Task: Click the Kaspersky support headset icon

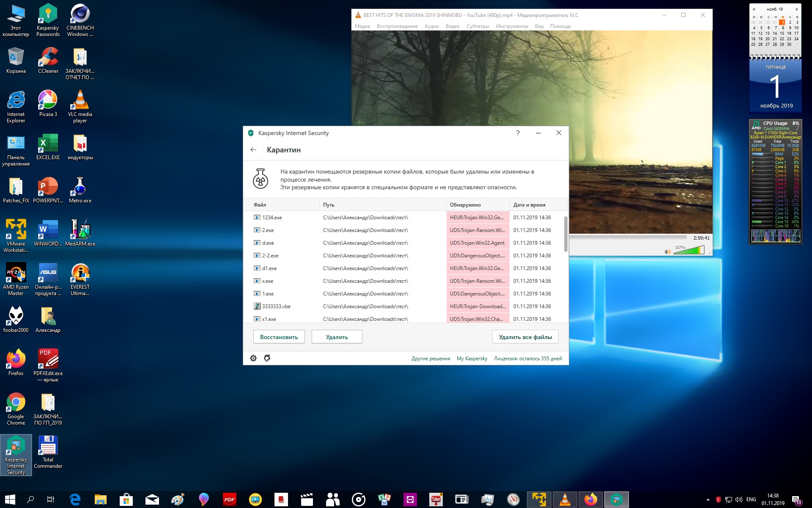Action: click(267, 358)
